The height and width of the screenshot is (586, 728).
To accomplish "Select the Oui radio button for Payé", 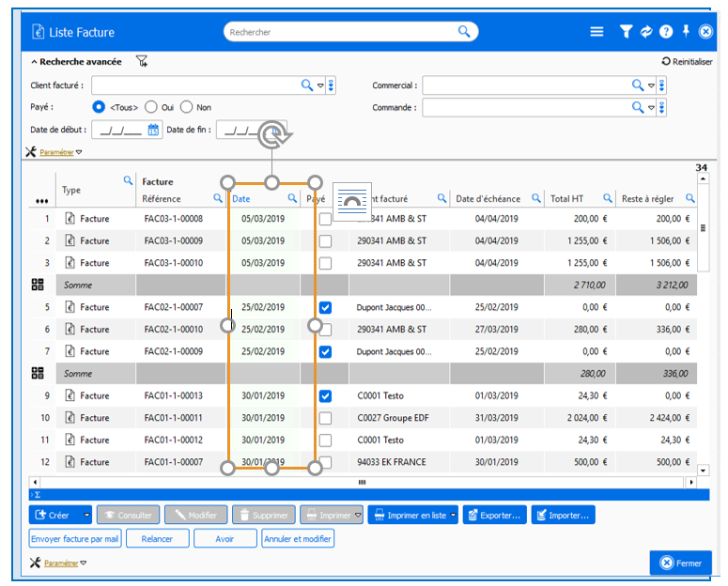I will (x=151, y=107).
